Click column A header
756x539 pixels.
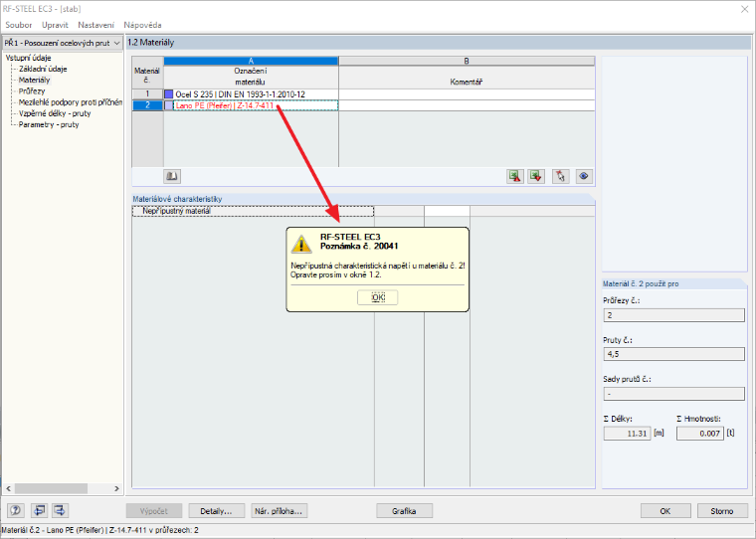(x=252, y=61)
